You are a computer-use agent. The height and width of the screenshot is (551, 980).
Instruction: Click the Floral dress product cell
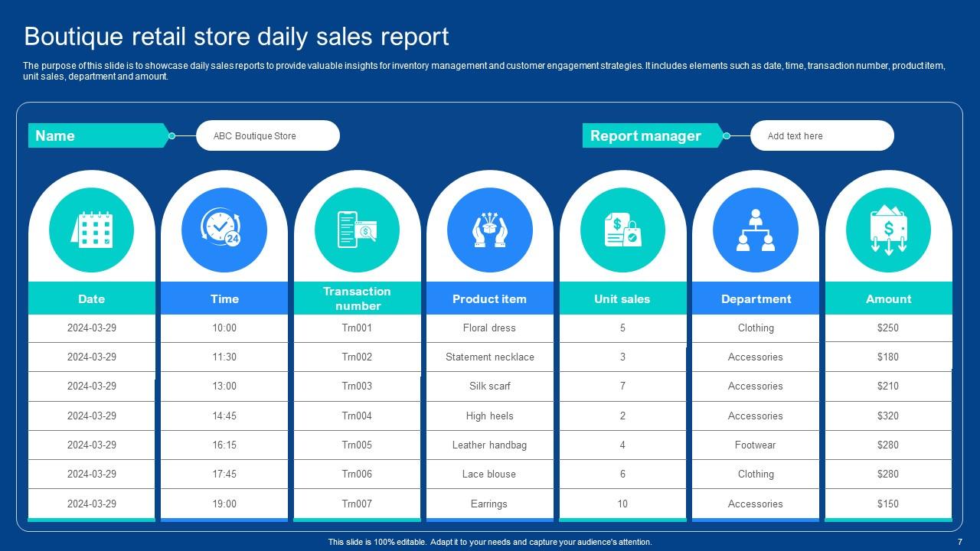(490, 328)
